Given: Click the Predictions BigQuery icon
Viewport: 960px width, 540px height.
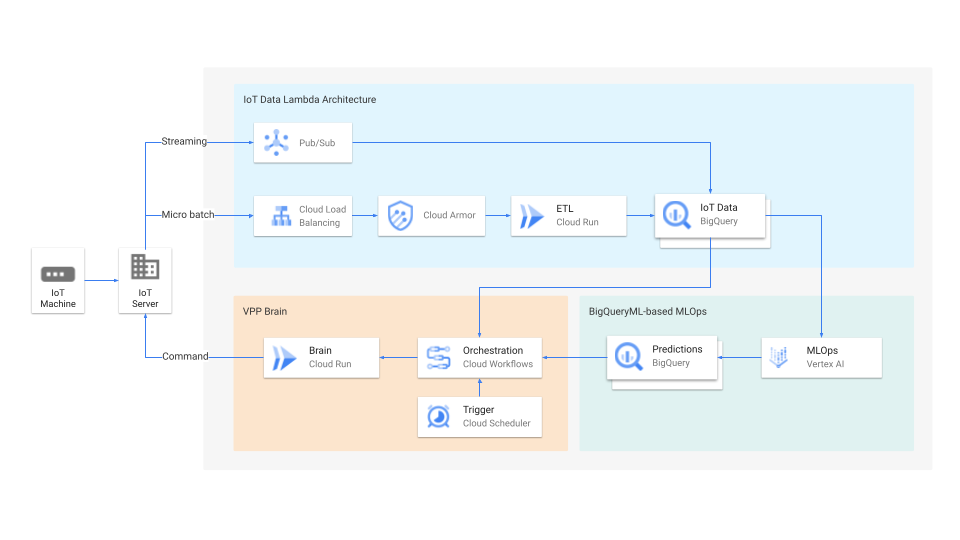Looking at the screenshot, I should 629,356.
